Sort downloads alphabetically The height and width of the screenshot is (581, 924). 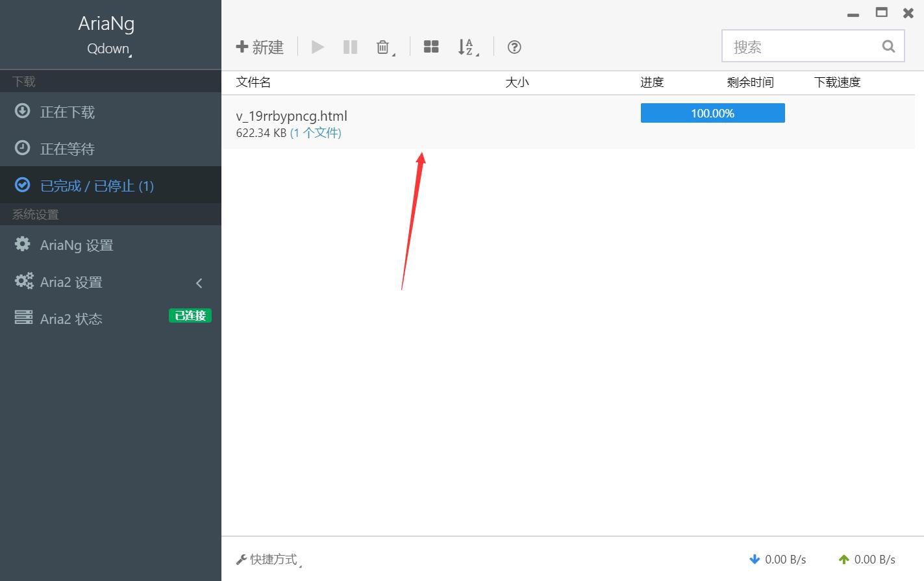click(x=466, y=46)
